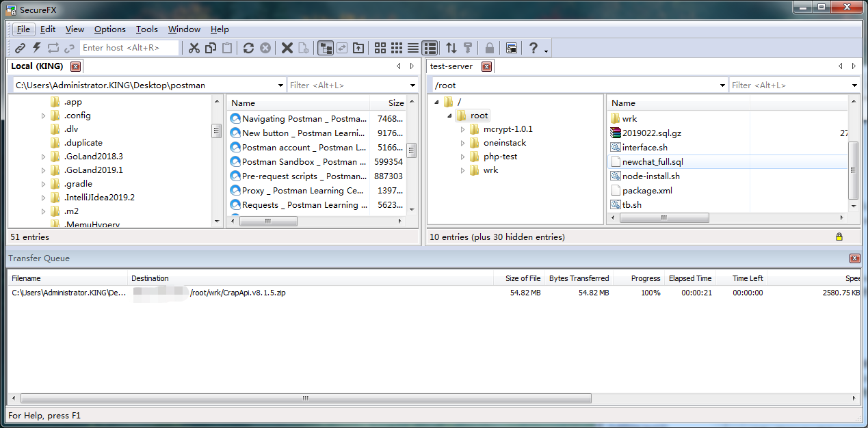Screen dimensions: 868x428
Task: Open the Edit menu
Action: (x=48, y=29)
